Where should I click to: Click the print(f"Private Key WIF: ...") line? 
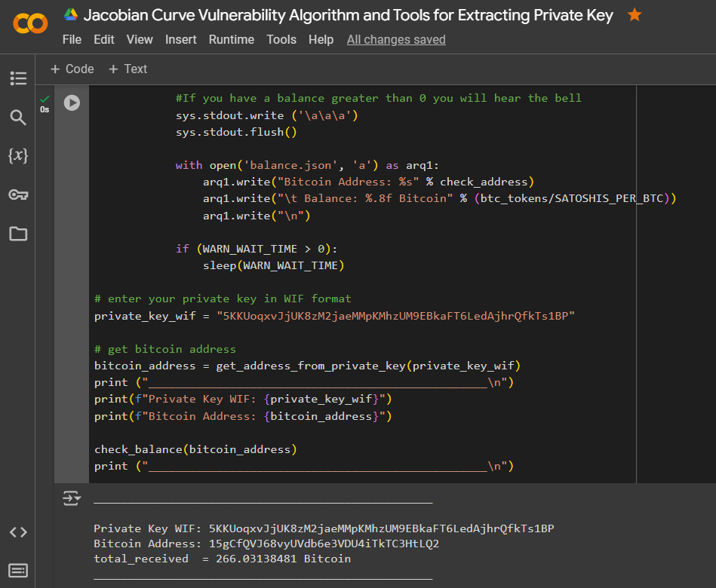coord(243,399)
